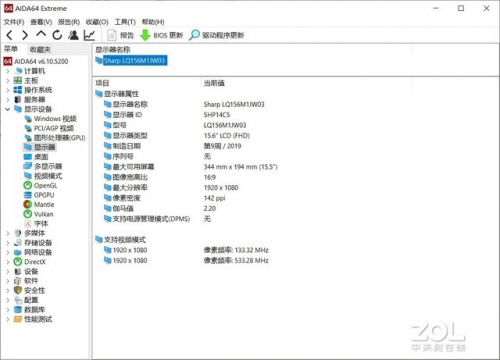500x360 pixels.
Task: Open the 报告(R) menu
Action: pos(69,22)
